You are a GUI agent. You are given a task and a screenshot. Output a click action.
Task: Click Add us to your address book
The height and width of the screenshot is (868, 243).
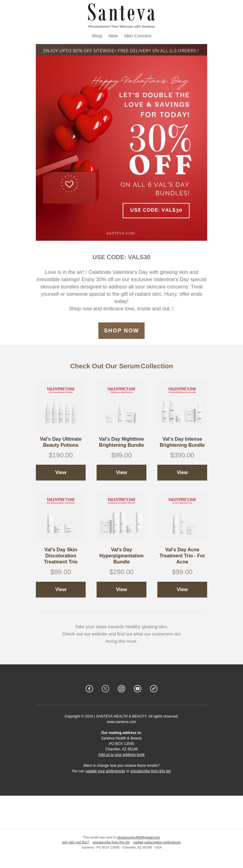122,754
